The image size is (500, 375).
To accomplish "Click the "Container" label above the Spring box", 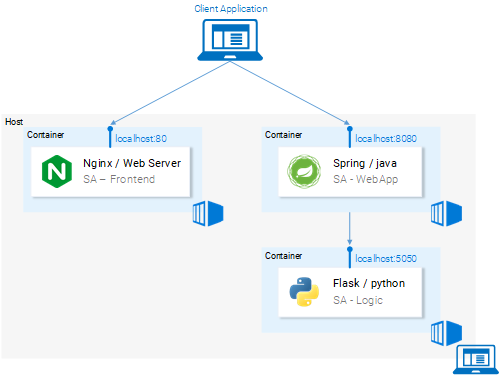I will pos(283,135).
